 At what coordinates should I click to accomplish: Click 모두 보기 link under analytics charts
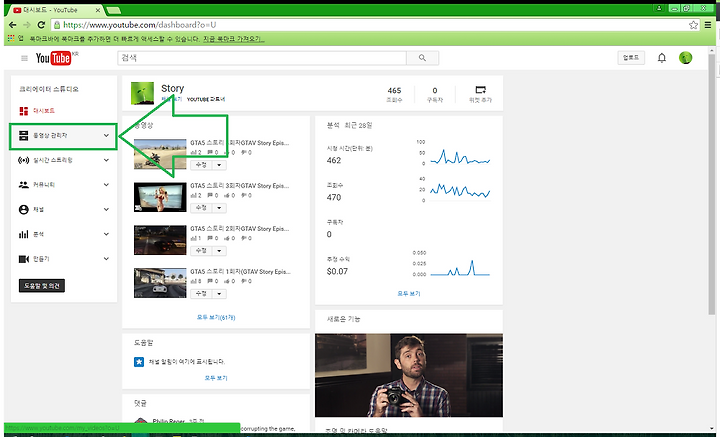409,293
